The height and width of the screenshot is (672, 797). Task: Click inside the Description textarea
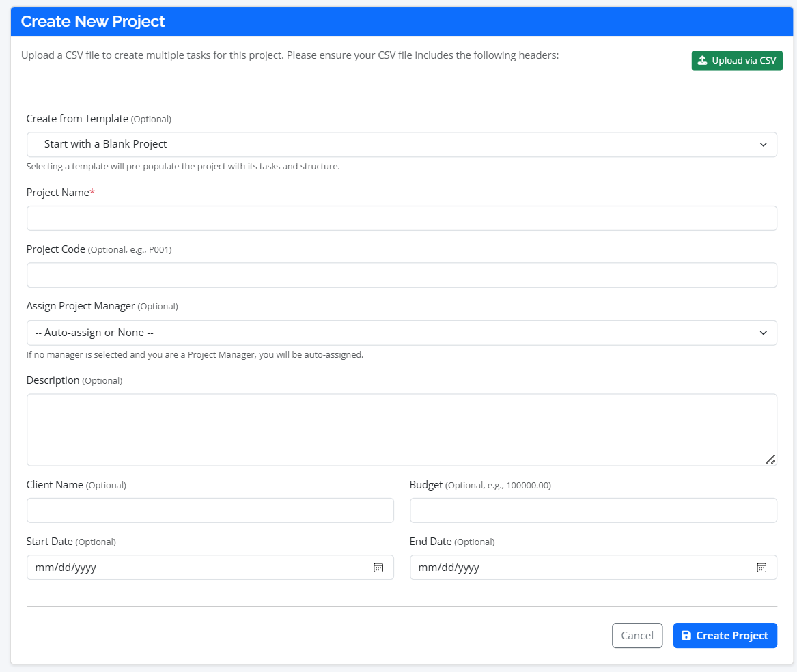coord(402,429)
